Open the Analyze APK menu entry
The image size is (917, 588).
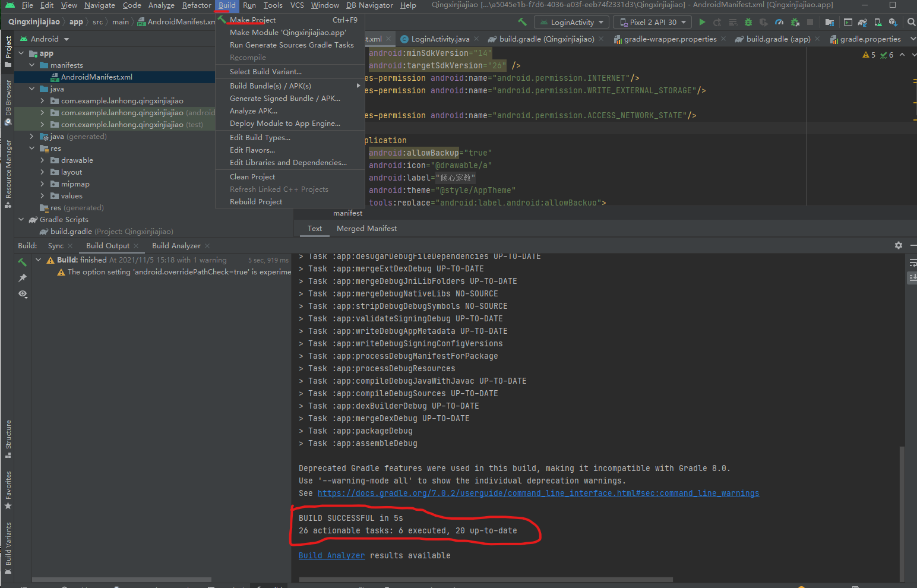coord(290,111)
